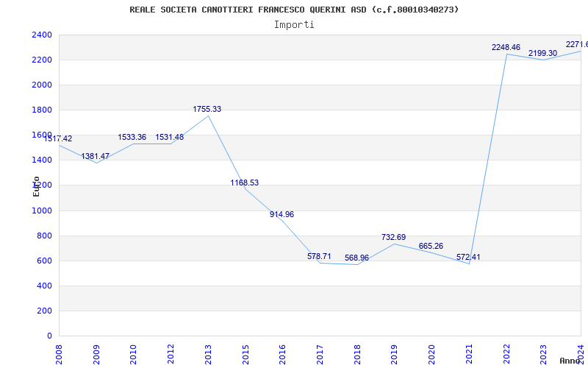Click the 2016 x-axis year label

click(x=282, y=354)
